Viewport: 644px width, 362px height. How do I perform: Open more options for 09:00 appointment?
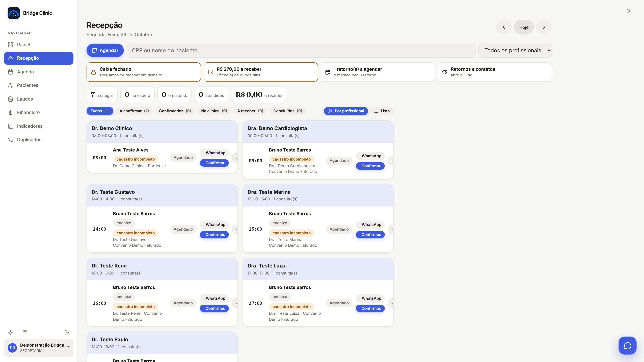pos(391,161)
